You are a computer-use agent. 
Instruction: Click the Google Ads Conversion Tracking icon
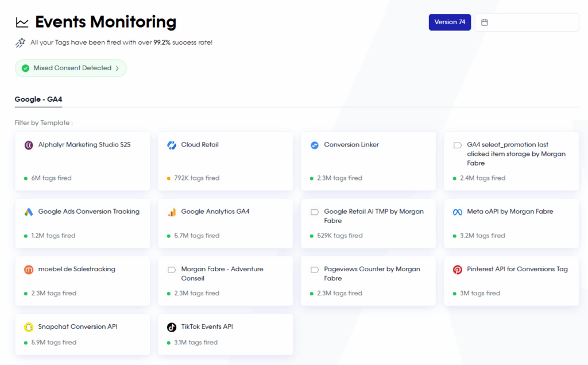[x=29, y=212]
